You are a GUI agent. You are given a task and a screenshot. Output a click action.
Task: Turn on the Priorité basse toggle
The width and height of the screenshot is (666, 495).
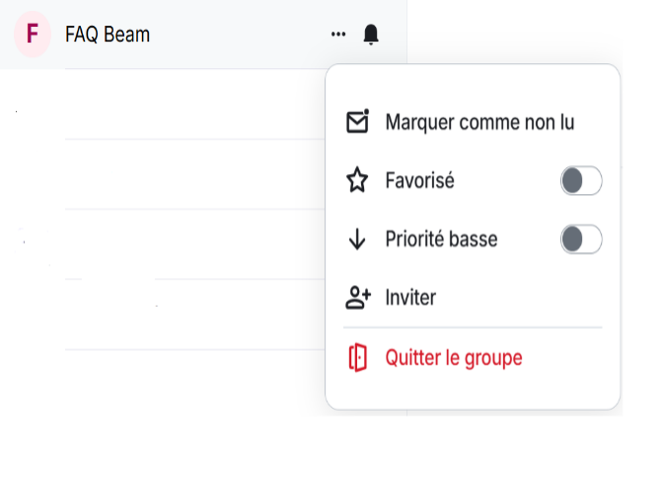tap(581, 239)
